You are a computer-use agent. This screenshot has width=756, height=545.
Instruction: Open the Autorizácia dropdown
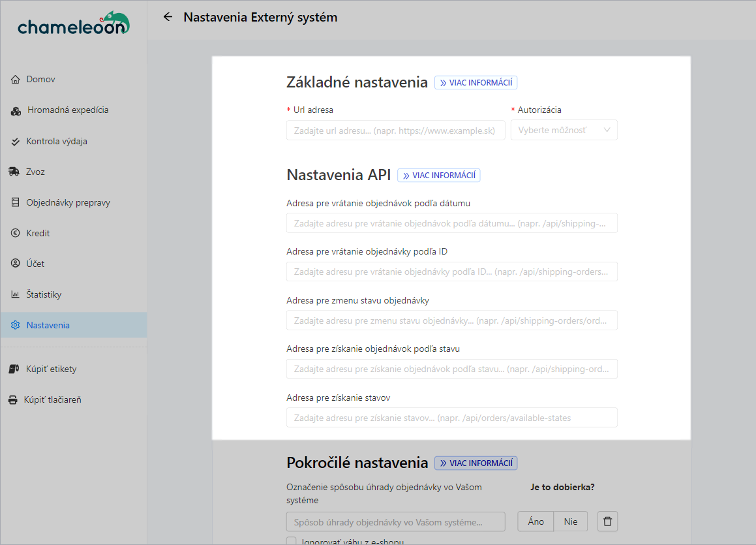pos(564,131)
